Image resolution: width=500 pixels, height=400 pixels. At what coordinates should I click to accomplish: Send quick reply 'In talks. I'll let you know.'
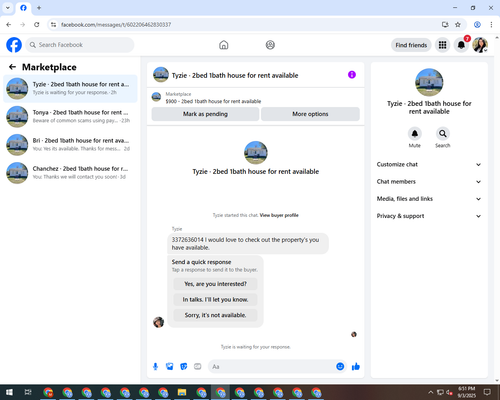pyautogui.click(x=215, y=300)
